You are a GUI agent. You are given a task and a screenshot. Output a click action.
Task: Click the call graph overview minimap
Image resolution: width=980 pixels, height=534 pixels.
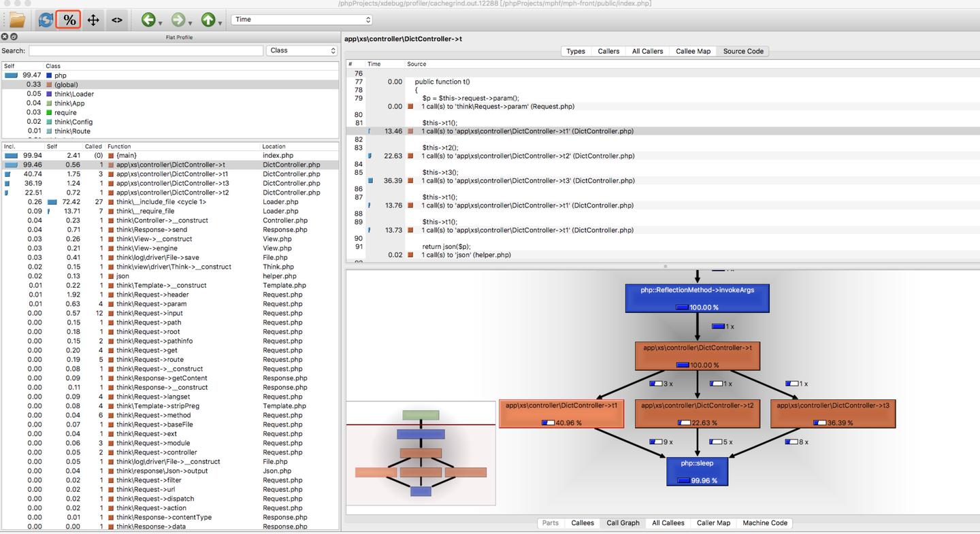tap(421, 453)
